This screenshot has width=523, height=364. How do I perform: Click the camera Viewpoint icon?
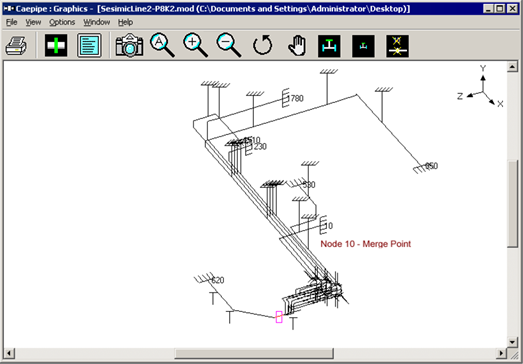[129, 45]
